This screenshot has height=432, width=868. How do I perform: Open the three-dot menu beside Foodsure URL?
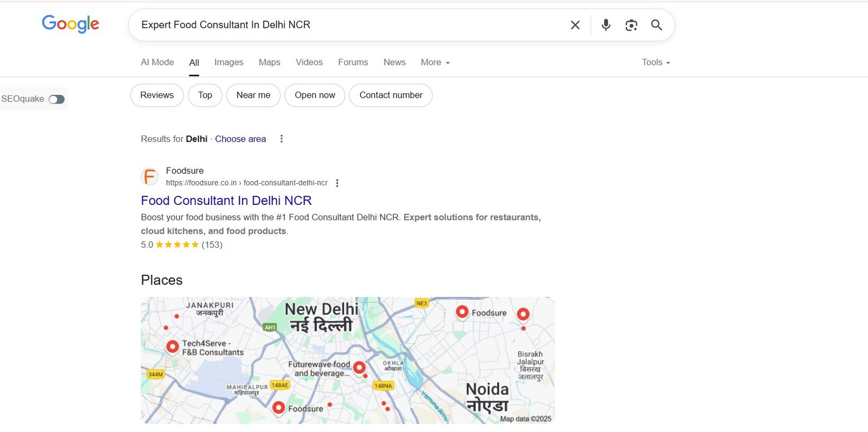(x=337, y=183)
